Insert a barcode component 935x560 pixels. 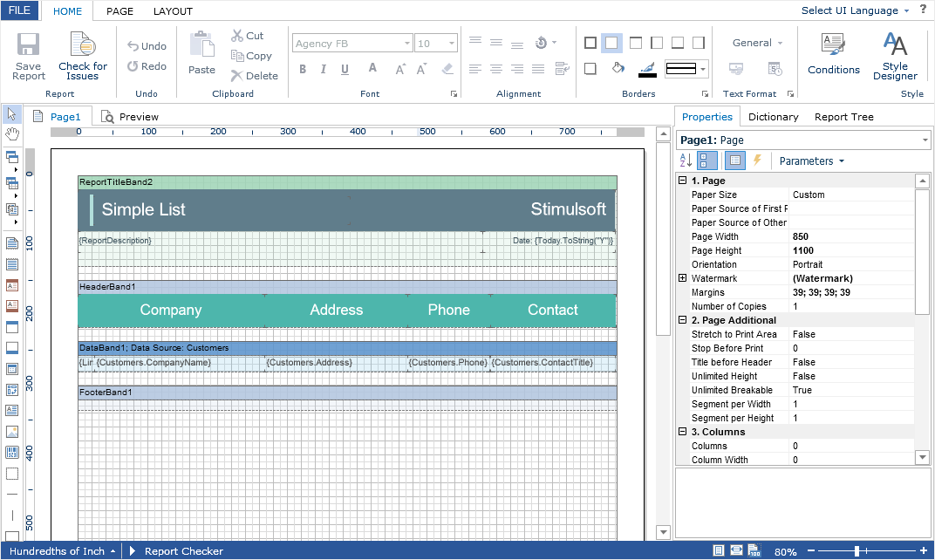coord(12,453)
